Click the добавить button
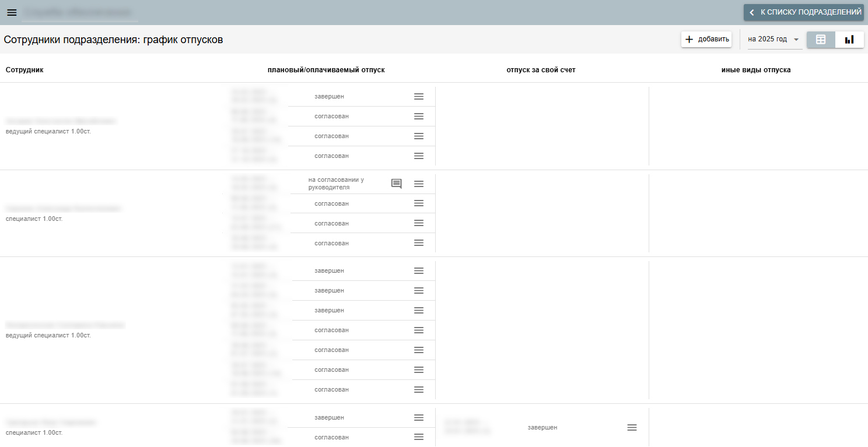This screenshot has width=868, height=447. pos(706,39)
